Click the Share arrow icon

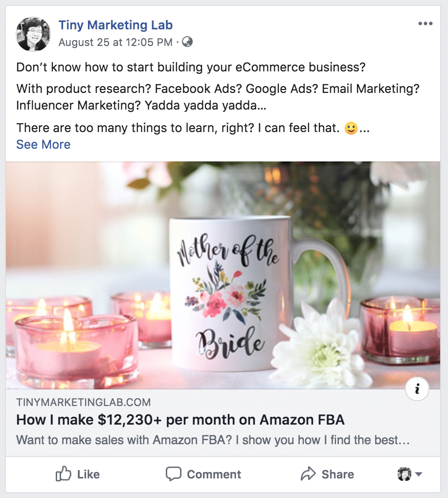pyautogui.click(x=308, y=474)
